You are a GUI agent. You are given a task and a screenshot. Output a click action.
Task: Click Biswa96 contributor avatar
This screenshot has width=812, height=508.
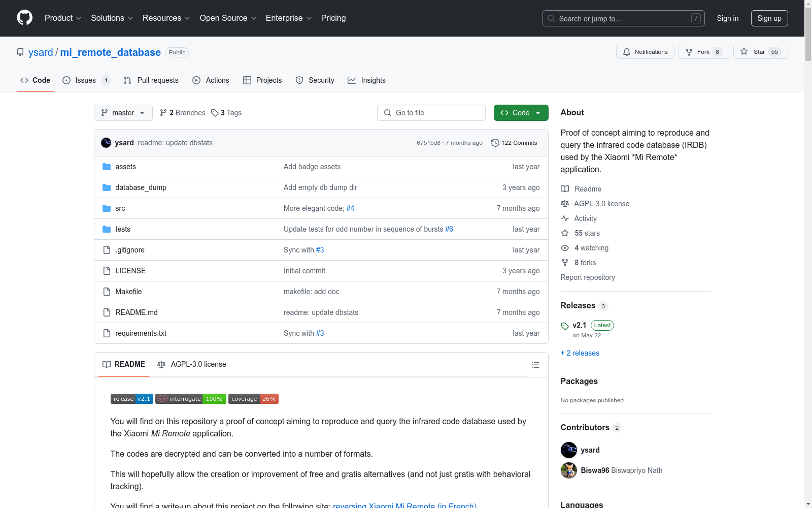[x=569, y=470]
